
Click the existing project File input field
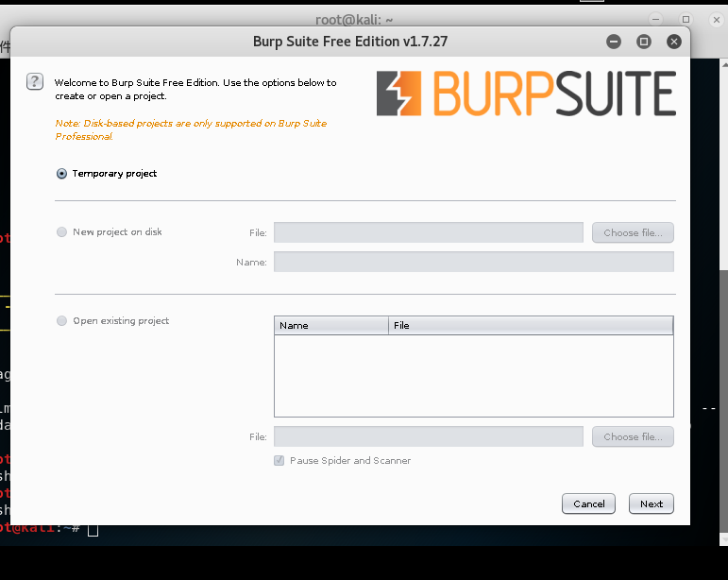429,437
